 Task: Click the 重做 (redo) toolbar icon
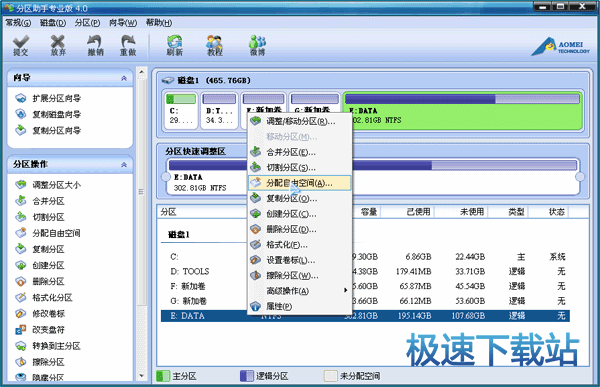[x=128, y=46]
